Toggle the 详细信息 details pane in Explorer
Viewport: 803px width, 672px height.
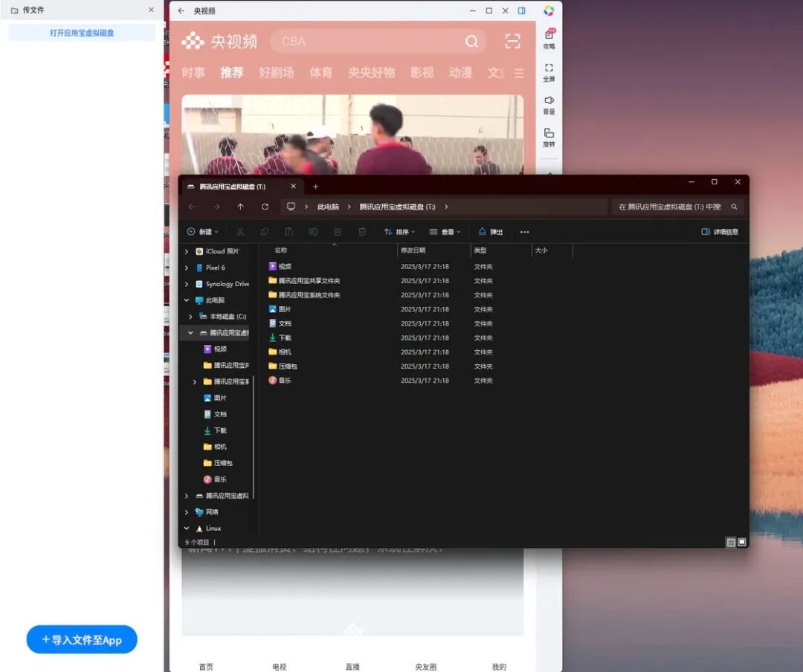[720, 232]
